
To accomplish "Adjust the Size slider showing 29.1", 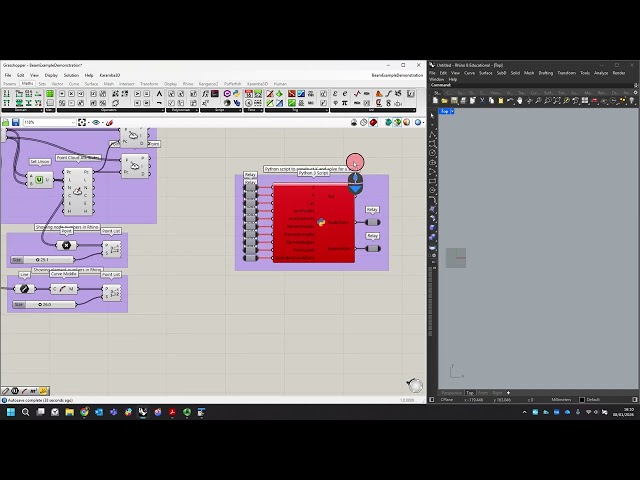I will (42, 260).
